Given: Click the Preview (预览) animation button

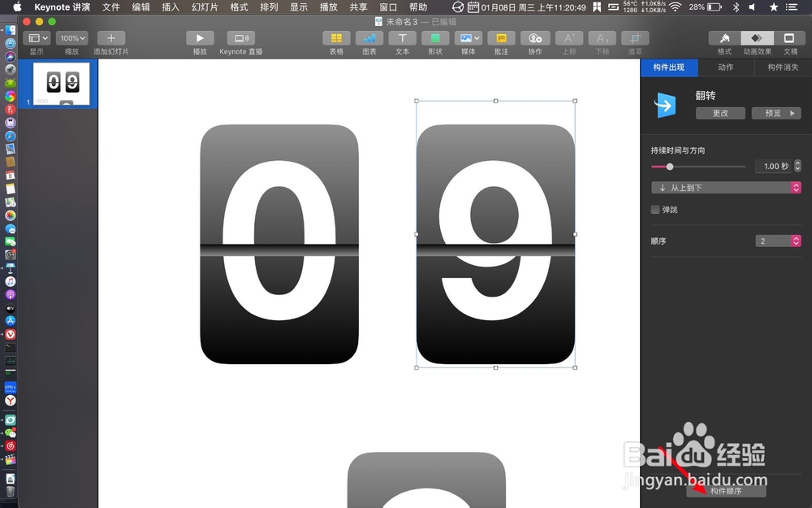Looking at the screenshot, I should click(x=776, y=113).
